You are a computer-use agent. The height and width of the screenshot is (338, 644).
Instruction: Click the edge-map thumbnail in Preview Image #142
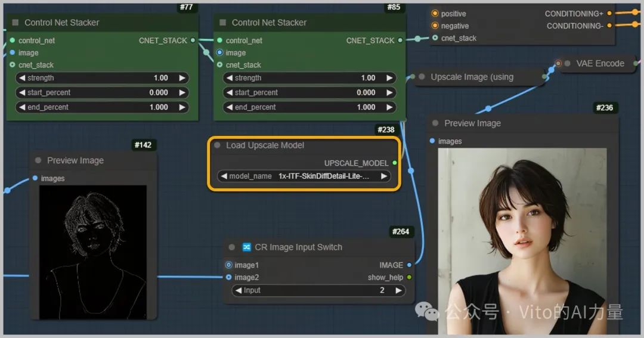[93, 252]
